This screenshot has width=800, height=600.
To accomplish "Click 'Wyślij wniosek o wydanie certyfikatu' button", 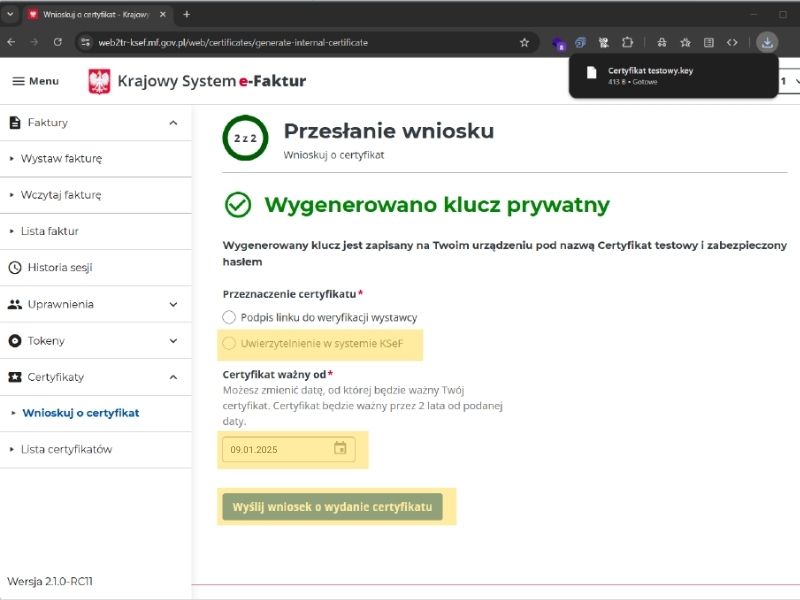I will [x=331, y=507].
